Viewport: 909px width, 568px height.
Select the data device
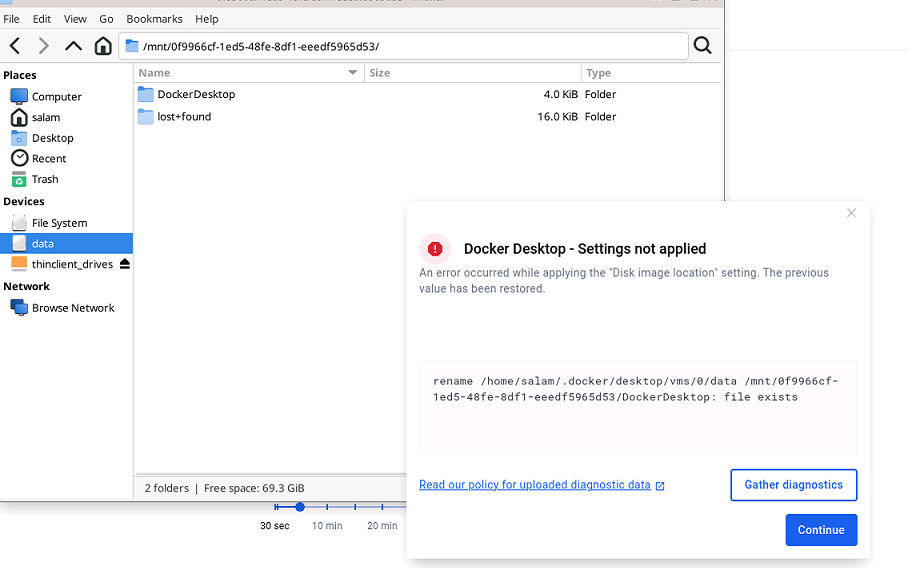pyautogui.click(x=67, y=243)
